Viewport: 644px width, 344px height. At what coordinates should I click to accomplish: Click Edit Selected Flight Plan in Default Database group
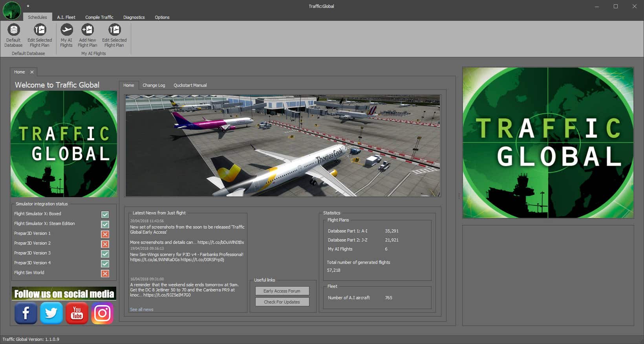coord(40,30)
